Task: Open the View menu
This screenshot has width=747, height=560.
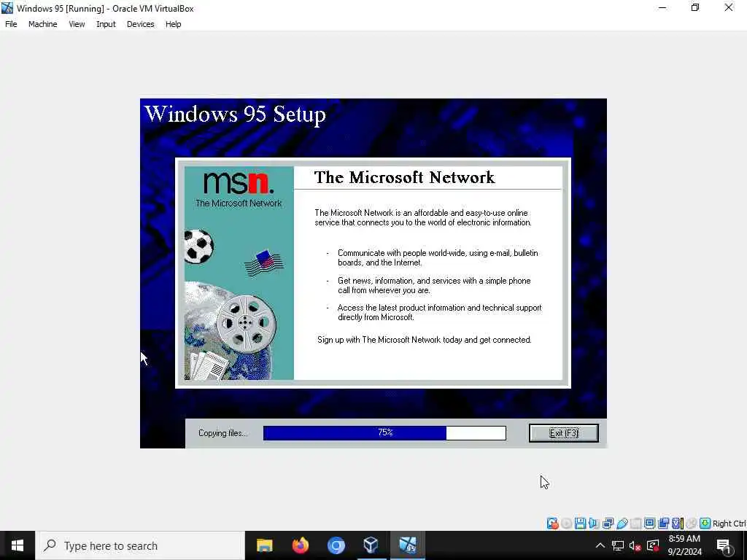Action: pyautogui.click(x=77, y=24)
